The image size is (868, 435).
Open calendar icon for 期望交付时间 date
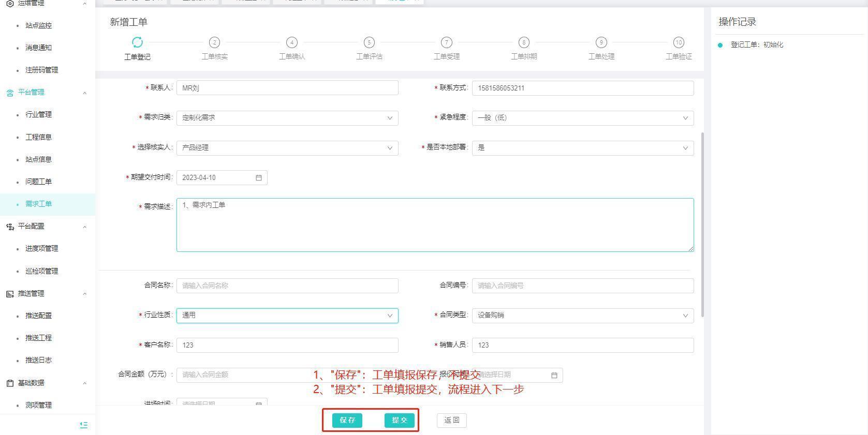point(259,177)
